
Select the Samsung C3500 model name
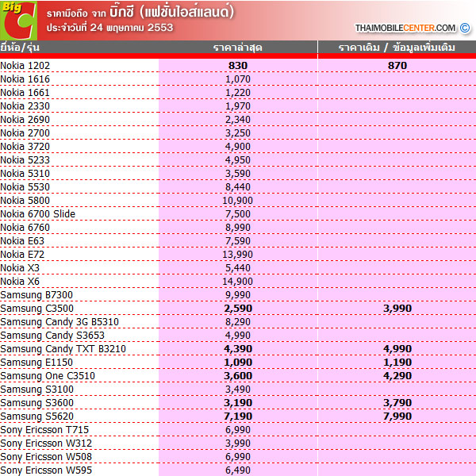[x=36, y=309]
